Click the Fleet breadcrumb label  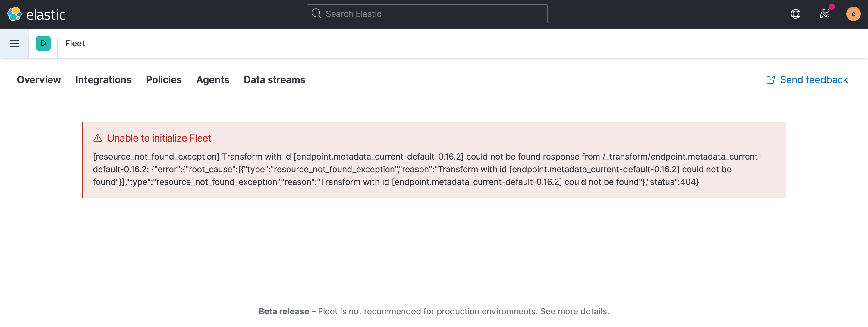pyautogui.click(x=75, y=43)
